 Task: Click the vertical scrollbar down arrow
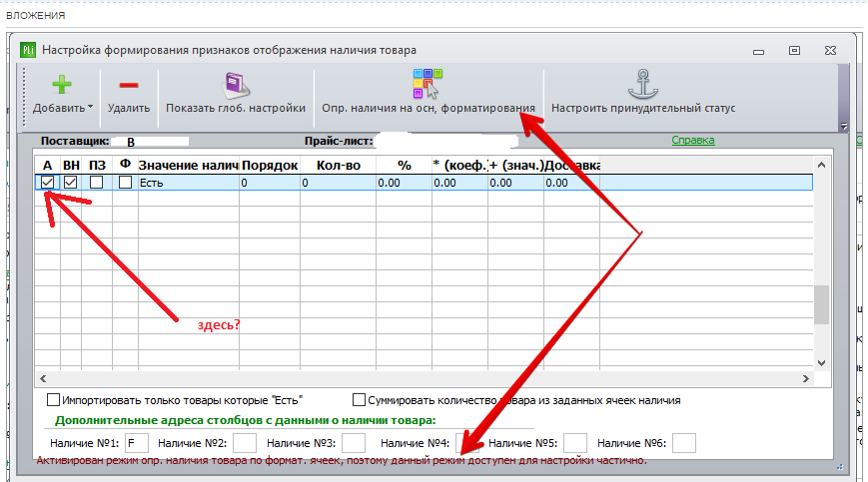coord(821,363)
